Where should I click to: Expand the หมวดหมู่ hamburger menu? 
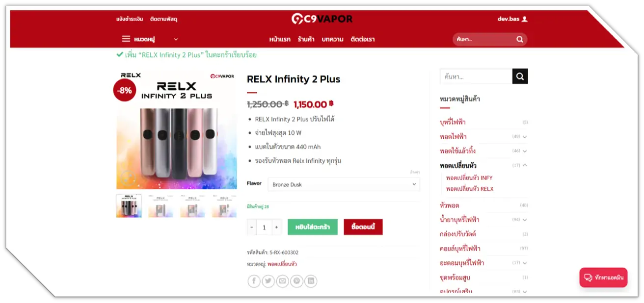point(126,39)
